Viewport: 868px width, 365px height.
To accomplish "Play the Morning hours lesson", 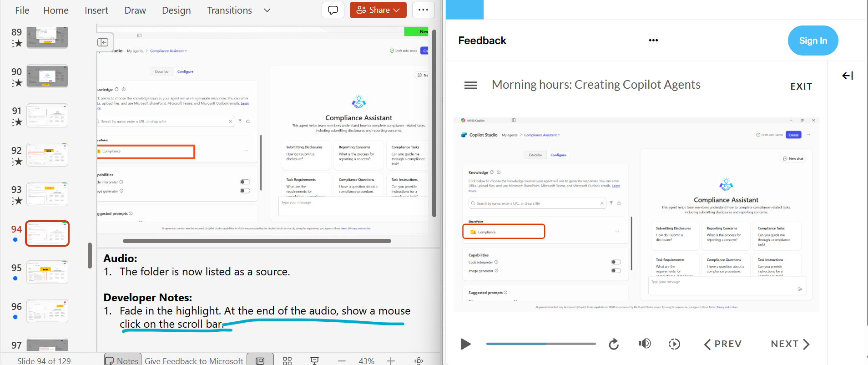I will pos(465,344).
